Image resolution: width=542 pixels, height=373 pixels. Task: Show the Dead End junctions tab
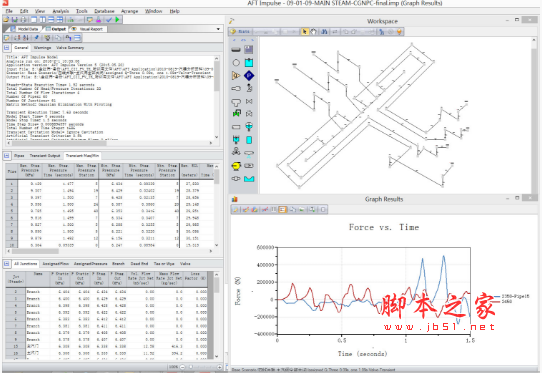(139, 264)
